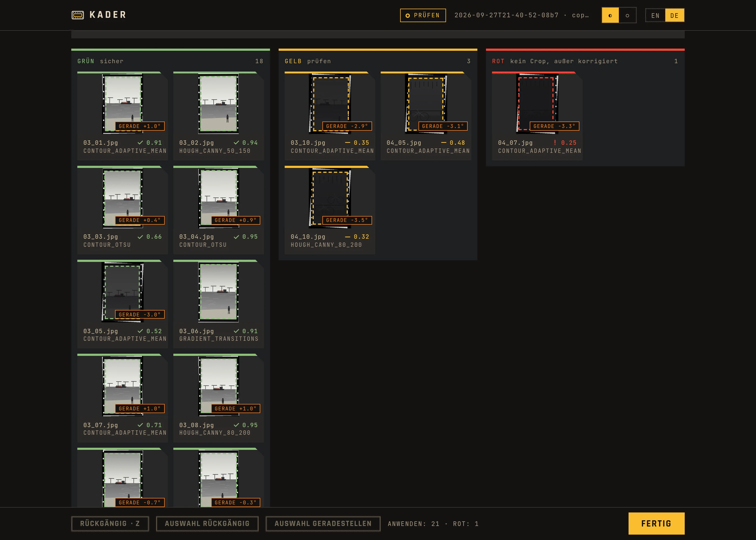Open the 04_05.jpg yellow thumbnail
756x540 pixels.
426,104
